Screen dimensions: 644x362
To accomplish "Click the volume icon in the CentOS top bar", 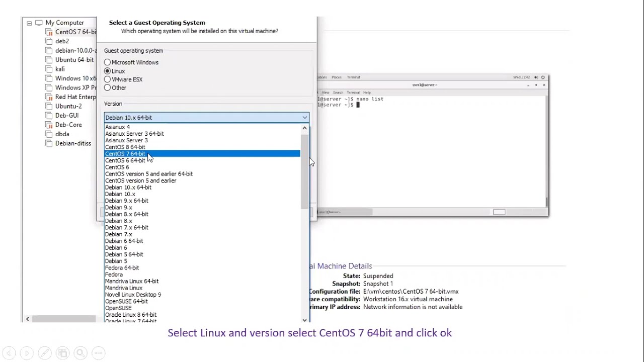I will click(x=536, y=77).
